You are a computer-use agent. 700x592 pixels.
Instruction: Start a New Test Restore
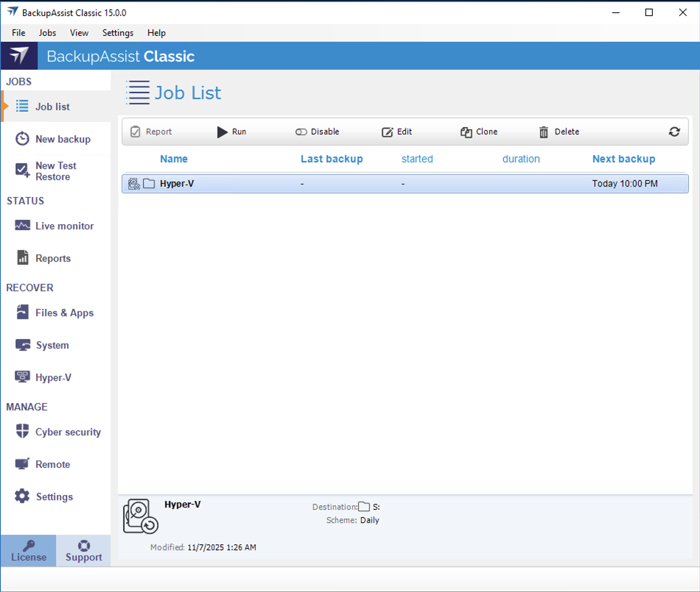pyautogui.click(x=55, y=171)
